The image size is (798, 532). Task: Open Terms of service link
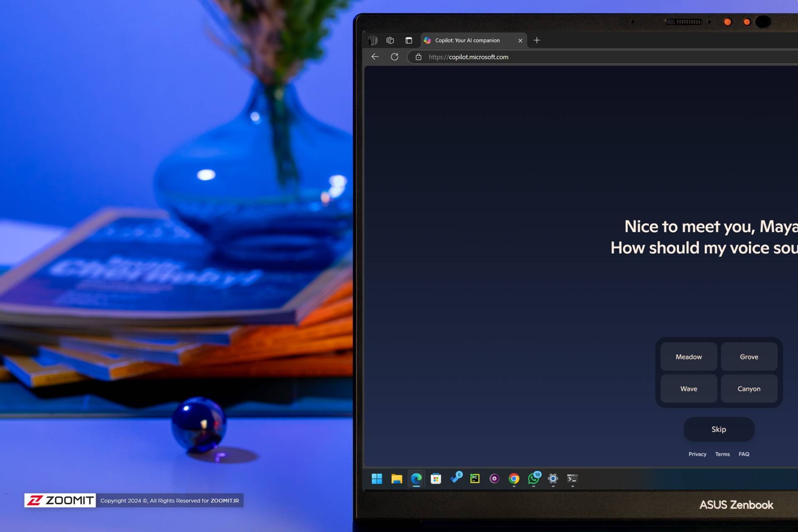[722, 454]
